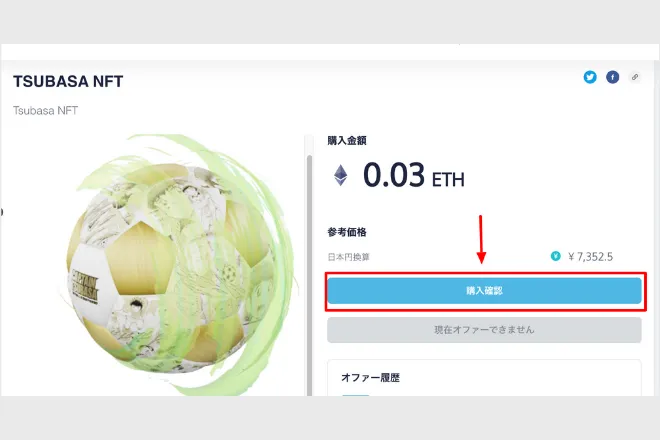Click the 日本円換算 label

point(349,257)
